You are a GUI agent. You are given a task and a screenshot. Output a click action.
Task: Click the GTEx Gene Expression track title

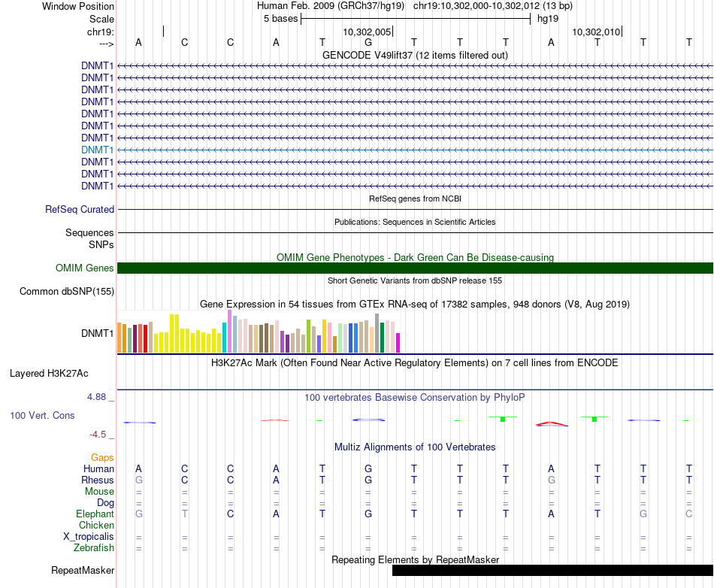pos(415,305)
